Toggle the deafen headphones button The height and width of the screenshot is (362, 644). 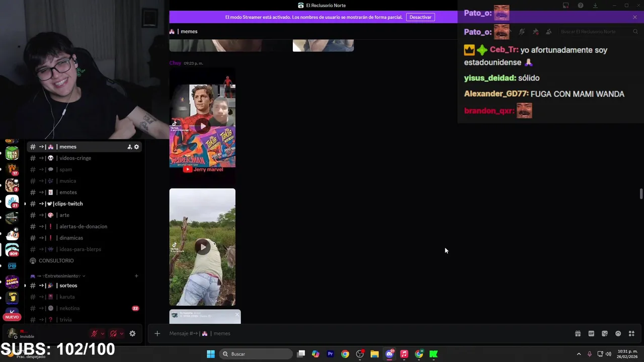click(113, 333)
